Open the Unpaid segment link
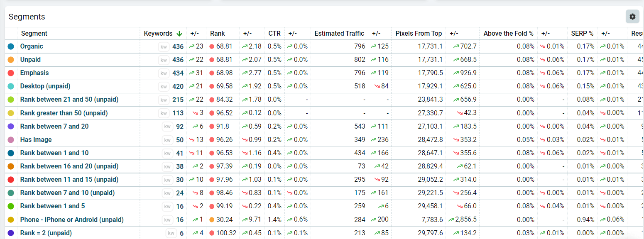Screen dimensions: 644x239 point(30,60)
